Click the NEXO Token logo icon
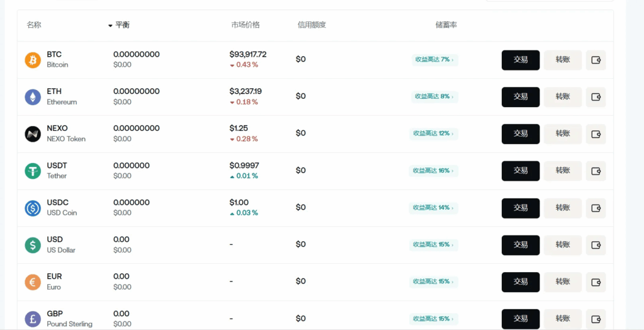This screenshot has height=330, width=644. (x=33, y=134)
